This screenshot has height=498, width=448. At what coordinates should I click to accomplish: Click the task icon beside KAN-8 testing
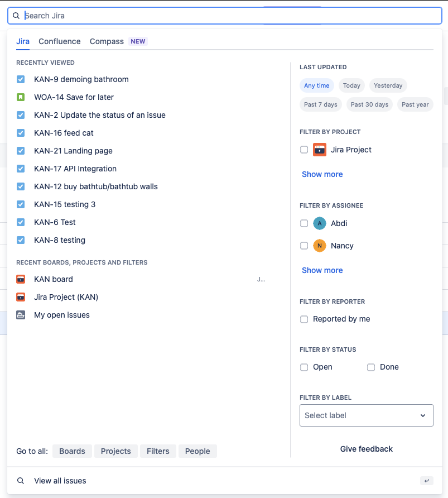pyautogui.click(x=21, y=240)
